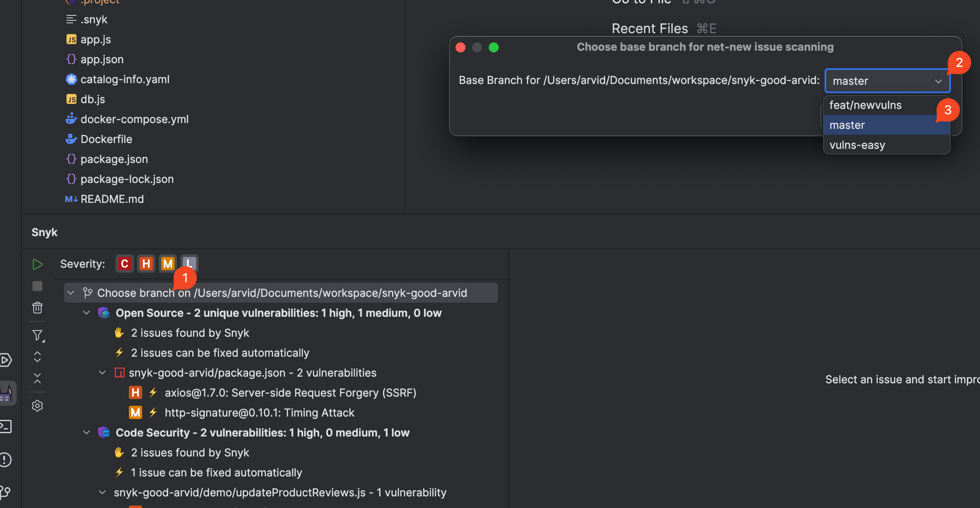Viewport: 980px width, 508px height.
Task: Open severity filter options via the funnel icon
Action: pyautogui.click(x=37, y=335)
